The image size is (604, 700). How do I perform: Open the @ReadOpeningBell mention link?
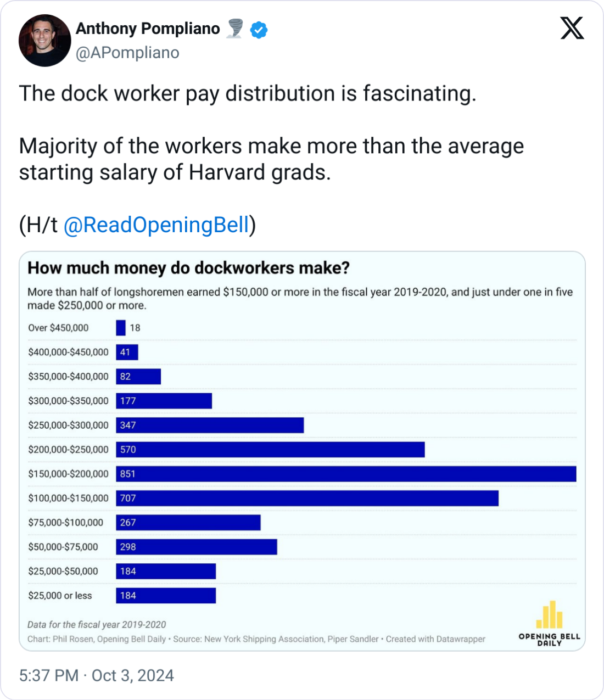(156, 225)
